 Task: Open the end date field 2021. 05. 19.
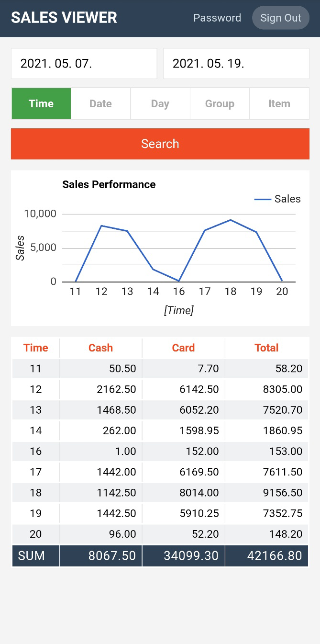[236, 64]
